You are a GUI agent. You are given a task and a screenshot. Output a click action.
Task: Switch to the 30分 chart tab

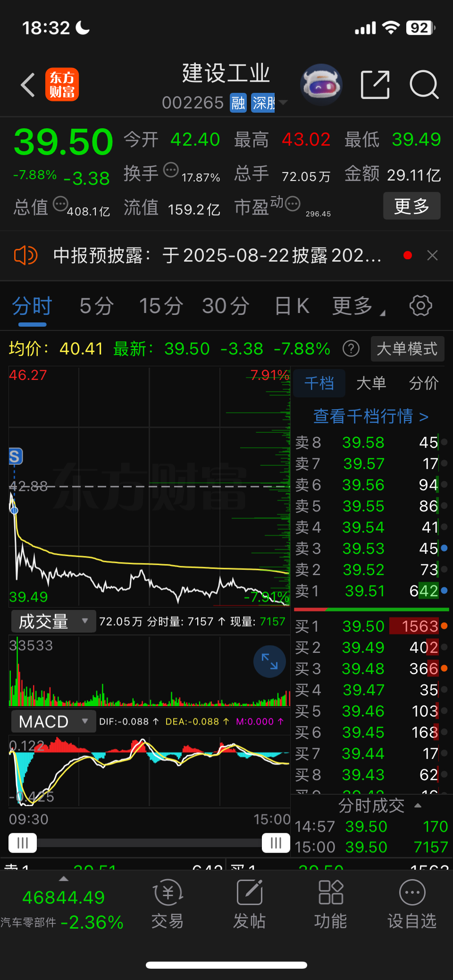click(x=226, y=306)
